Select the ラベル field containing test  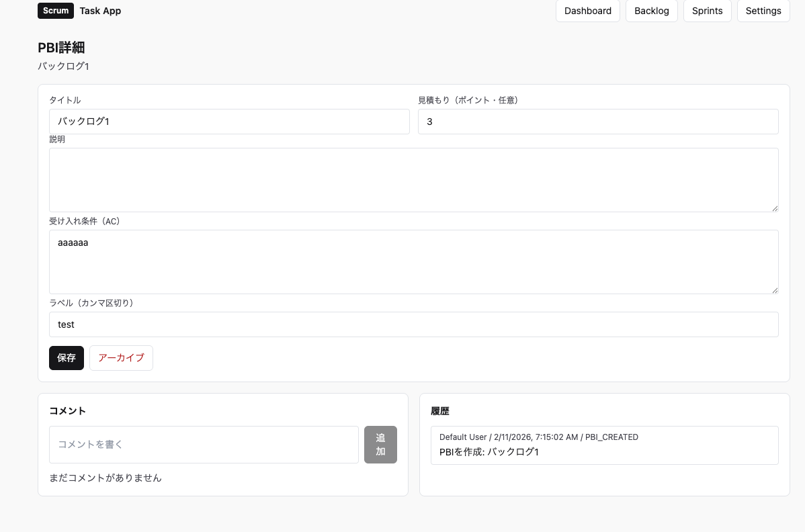[x=413, y=324]
